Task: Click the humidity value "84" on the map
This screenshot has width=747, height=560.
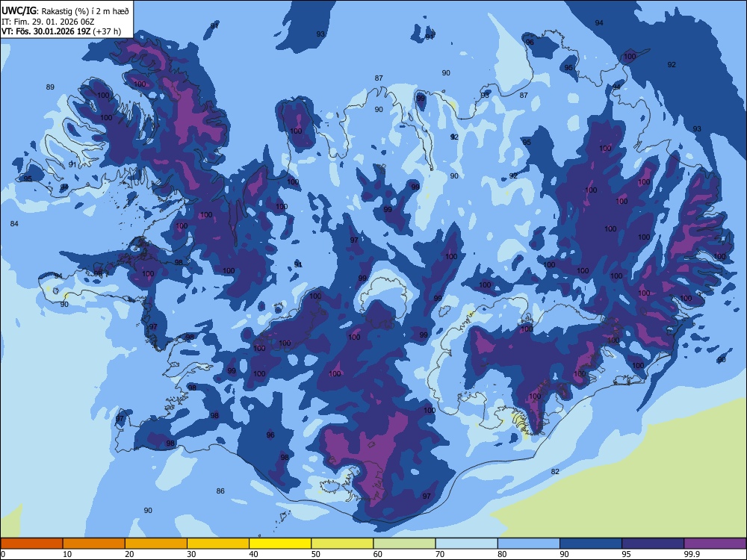Action: tap(14, 224)
